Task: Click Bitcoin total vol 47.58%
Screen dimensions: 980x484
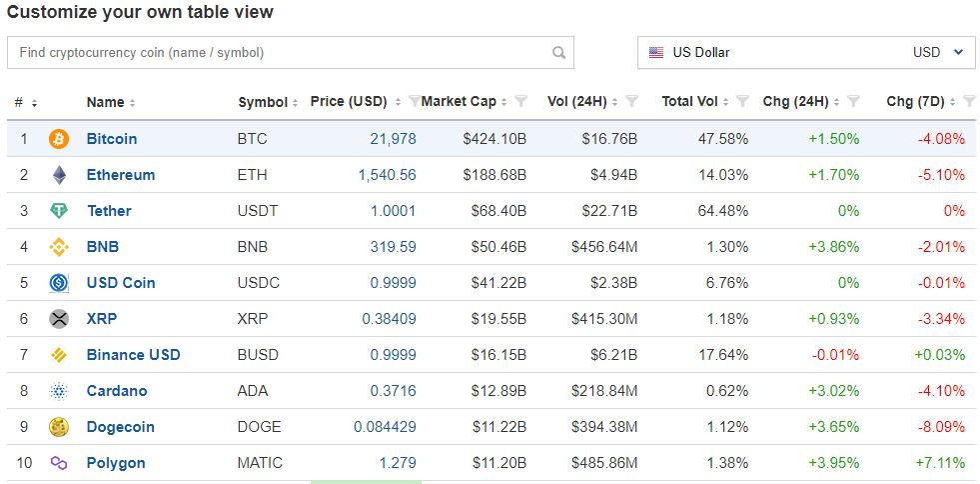Action: (723, 139)
